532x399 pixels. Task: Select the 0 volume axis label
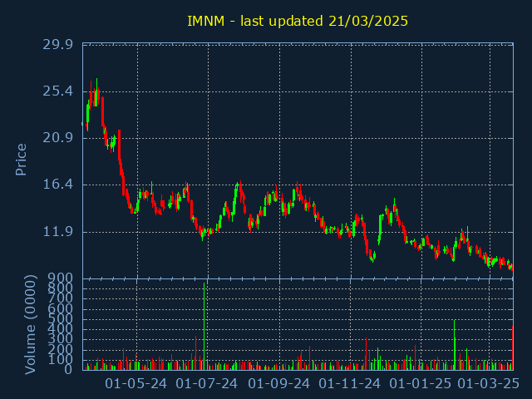(x=68, y=369)
